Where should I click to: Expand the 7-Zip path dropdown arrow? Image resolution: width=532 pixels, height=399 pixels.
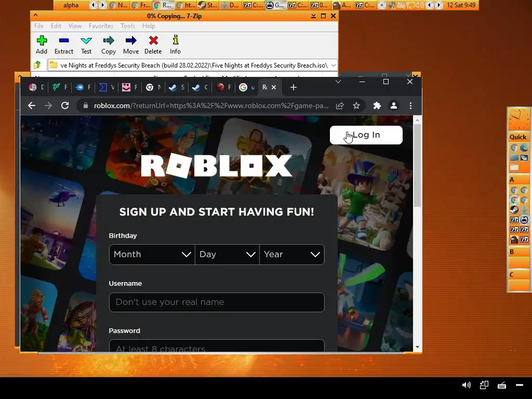click(x=334, y=65)
